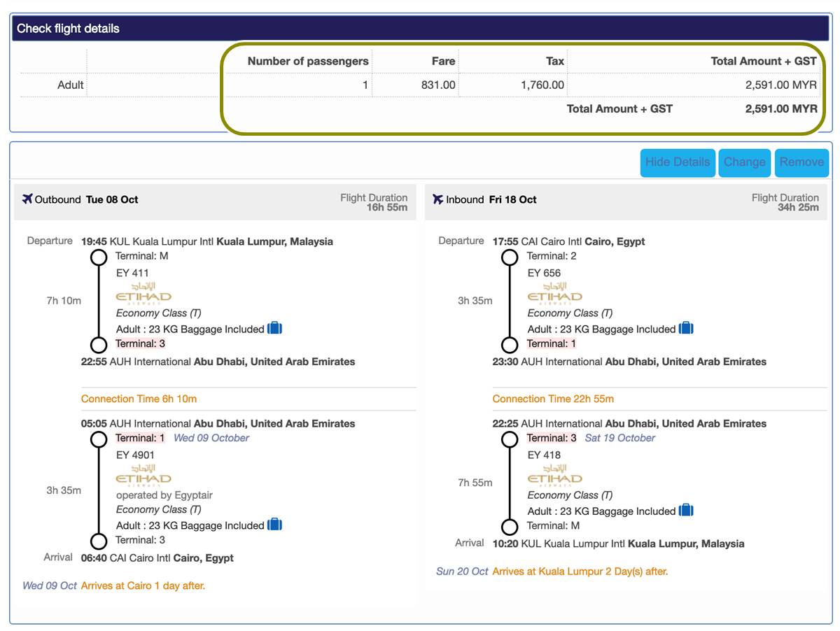This screenshot has height=631, width=840.
Task: Click baggage icon for flight EY 418
Action: point(687,511)
